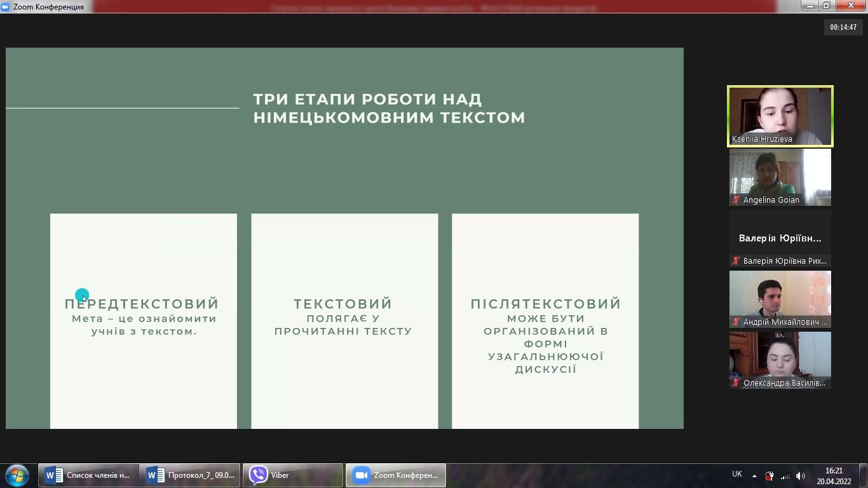Select Kseniia Hruzieva video thumbnail

(780, 116)
